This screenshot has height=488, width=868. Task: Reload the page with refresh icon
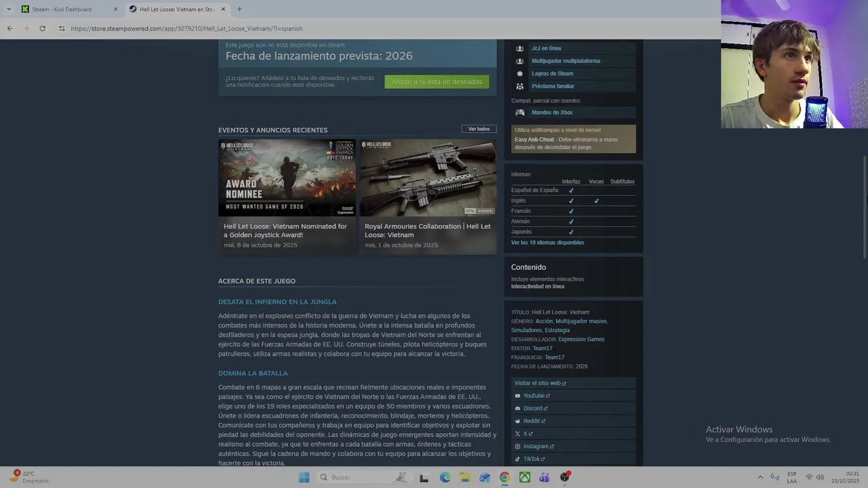click(42, 28)
